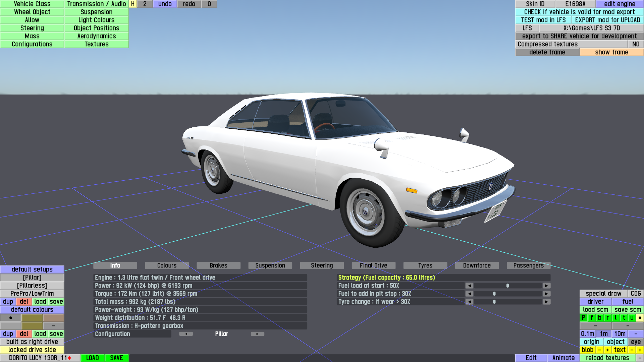This screenshot has width=644, height=362.
Task: Toggle the eye view mode button
Action: coord(636,342)
